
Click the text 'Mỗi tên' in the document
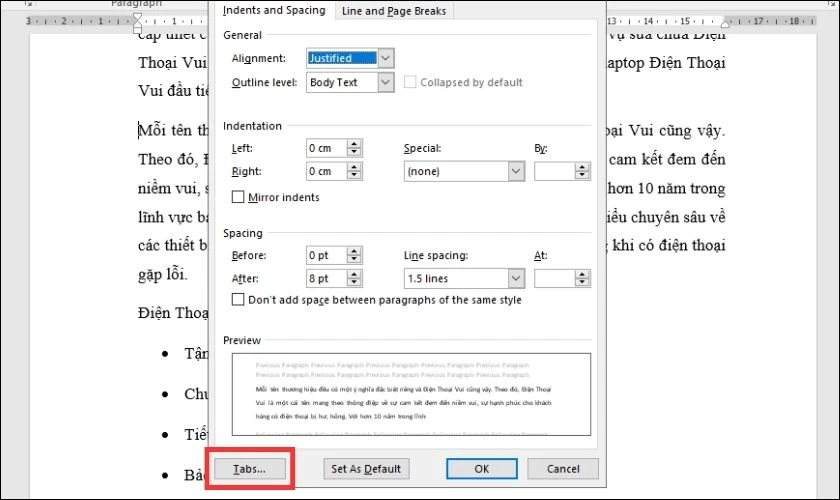tap(164, 130)
